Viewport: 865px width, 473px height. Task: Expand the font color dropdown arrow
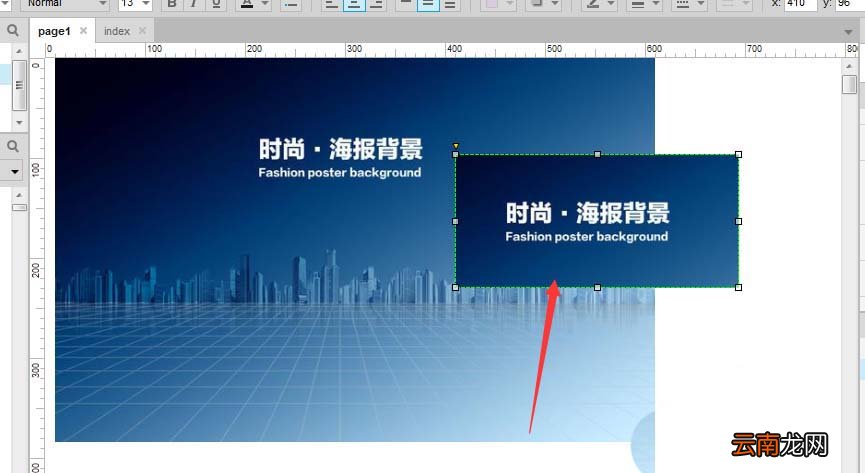[x=265, y=4]
